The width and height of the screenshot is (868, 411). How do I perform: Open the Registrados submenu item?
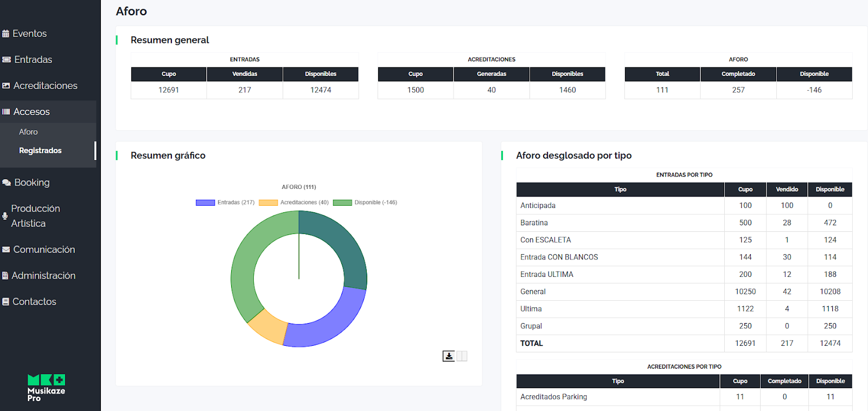coord(40,150)
